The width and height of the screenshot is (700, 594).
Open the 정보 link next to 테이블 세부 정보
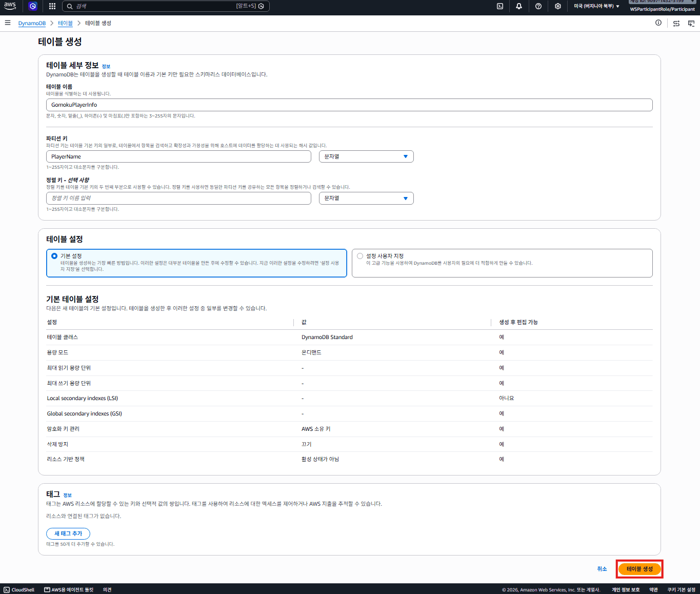[106, 67]
